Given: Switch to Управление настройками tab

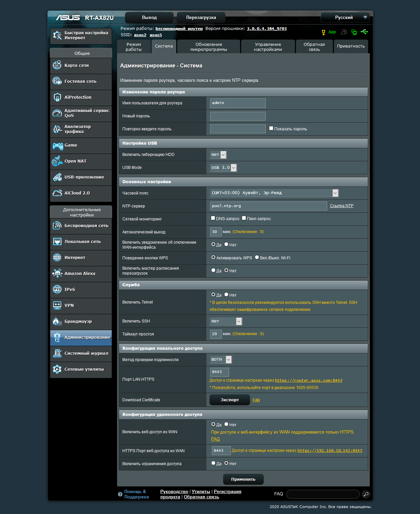Looking at the screenshot, I should [x=268, y=47].
